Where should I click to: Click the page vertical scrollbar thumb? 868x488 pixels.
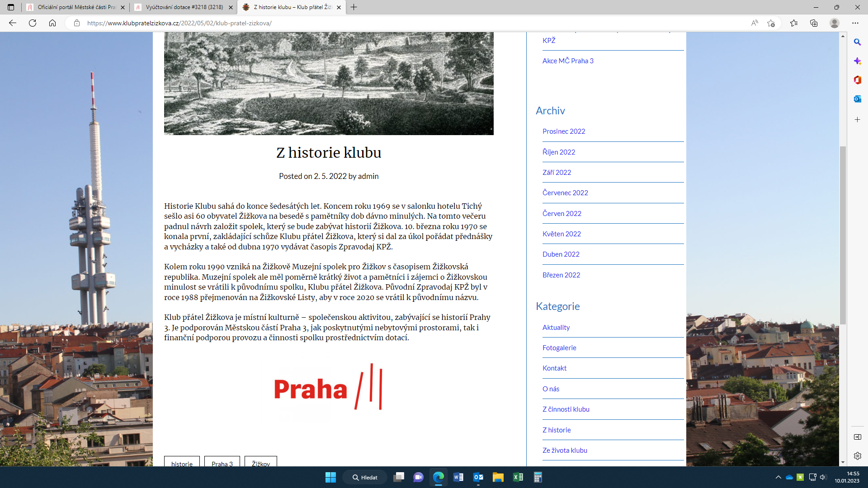pyautogui.click(x=843, y=235)
